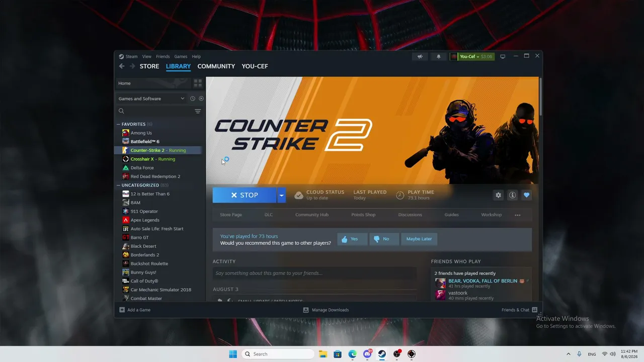The width and height of the screenshot is (644, 362).
Task: Choose No for game recommendation
Action: pos(384,239)
